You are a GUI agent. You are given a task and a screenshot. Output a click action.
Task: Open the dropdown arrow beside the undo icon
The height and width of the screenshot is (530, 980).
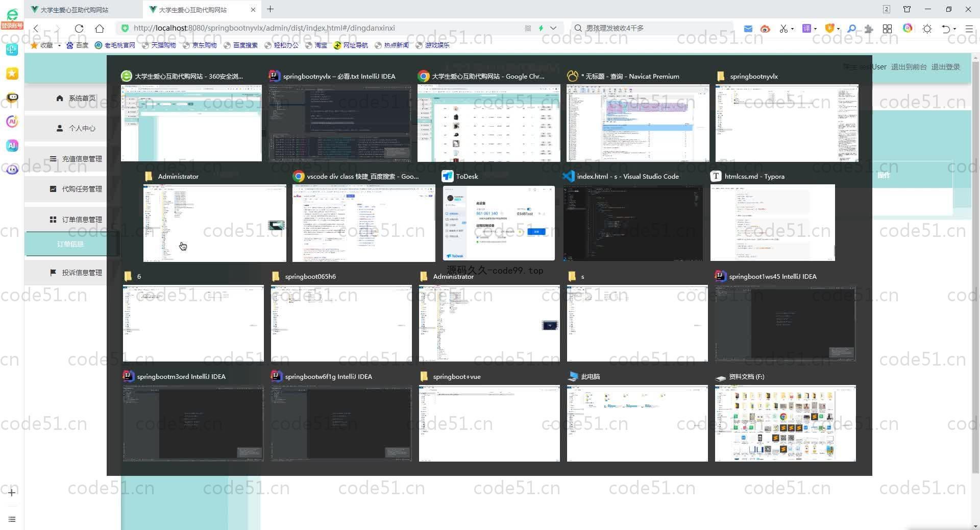point(954,29)
